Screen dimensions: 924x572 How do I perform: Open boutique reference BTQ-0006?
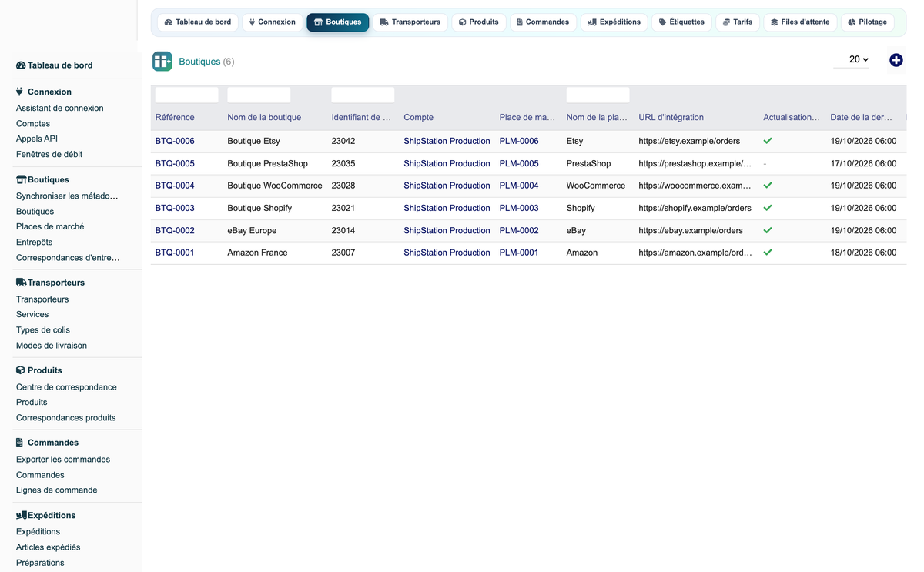(x=175, y=141)
